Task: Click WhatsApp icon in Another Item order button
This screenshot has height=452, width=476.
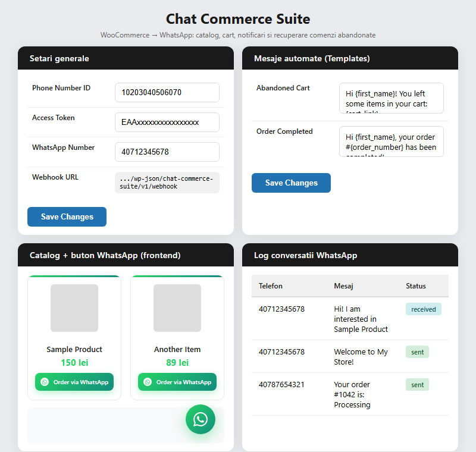Action: coord(148,382)
